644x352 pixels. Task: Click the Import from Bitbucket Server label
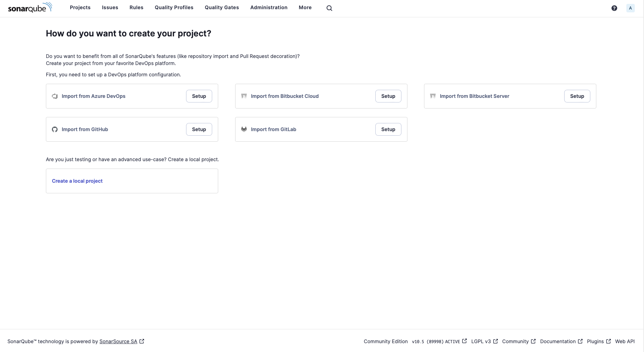coord(475,96)
